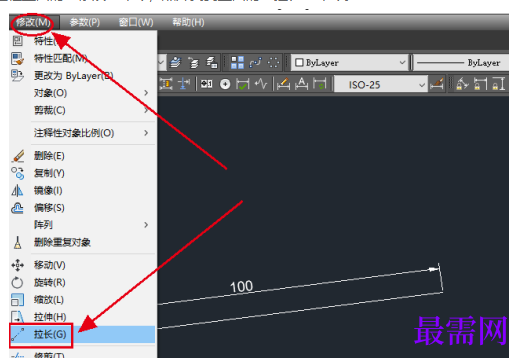Click the tolerance icon

click(206, 84)
